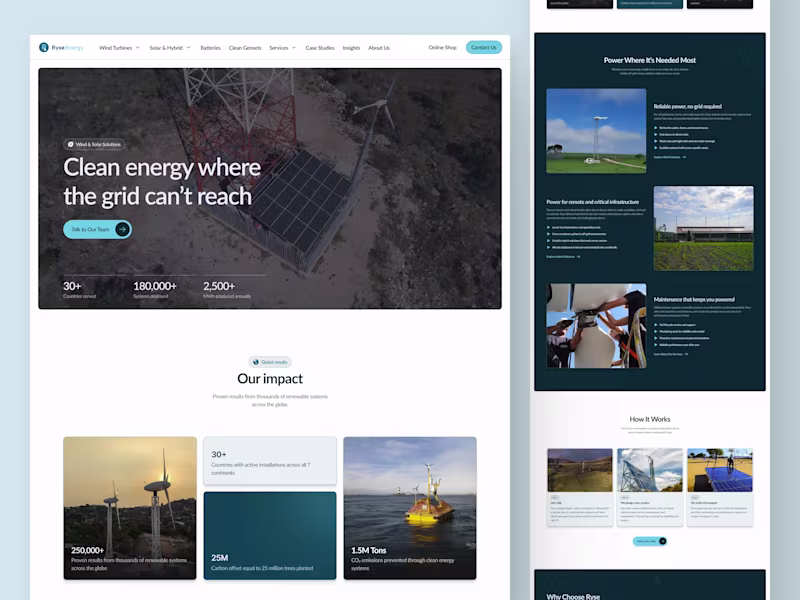Click the arrow icon inside hero Talk to Our Team button
The height and width of the screenshot is (600, 800).
click(x=123, y=229)
